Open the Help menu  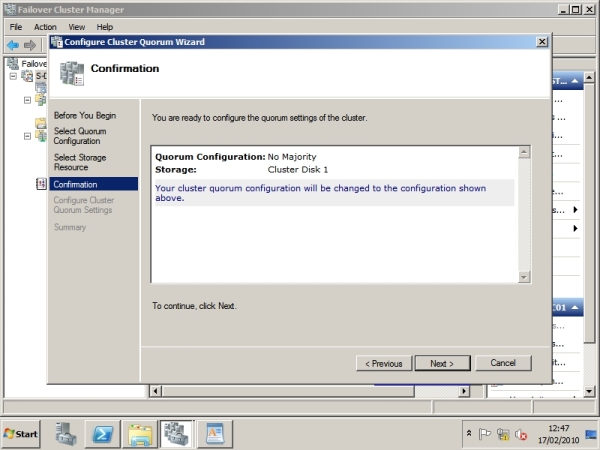click(104, 27)
